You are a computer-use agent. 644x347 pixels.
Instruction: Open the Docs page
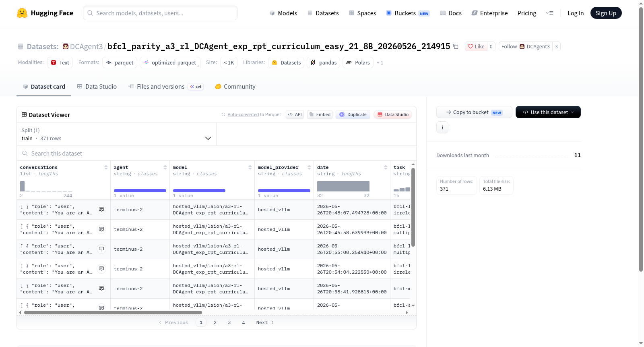coord(450,13)
